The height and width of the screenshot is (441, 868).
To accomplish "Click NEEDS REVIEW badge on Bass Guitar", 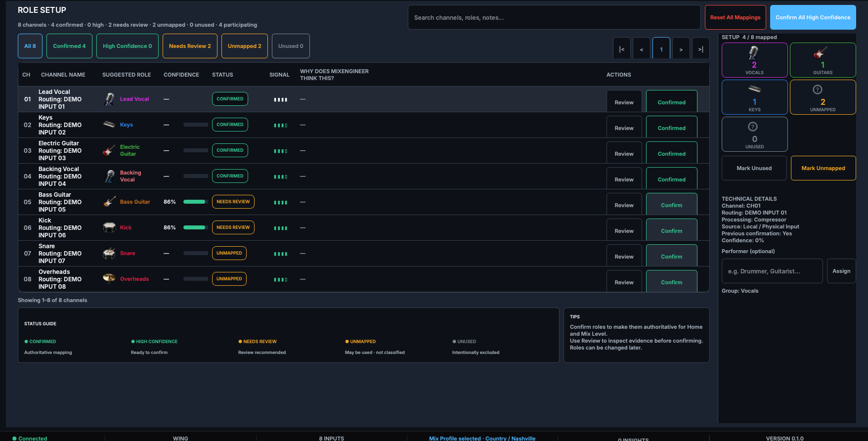I will pos(233,202).
